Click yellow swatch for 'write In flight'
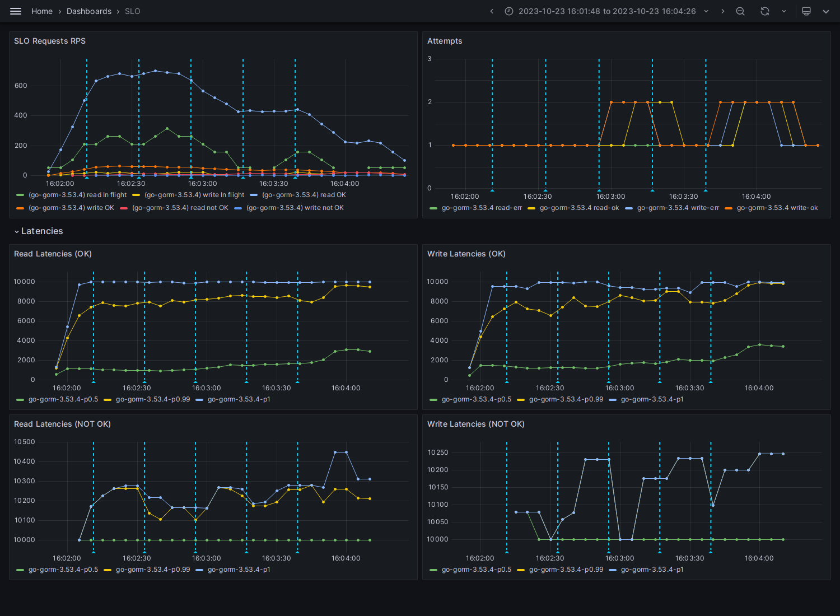This screenshot has width=840, height=616. click(x=136, y=195)
